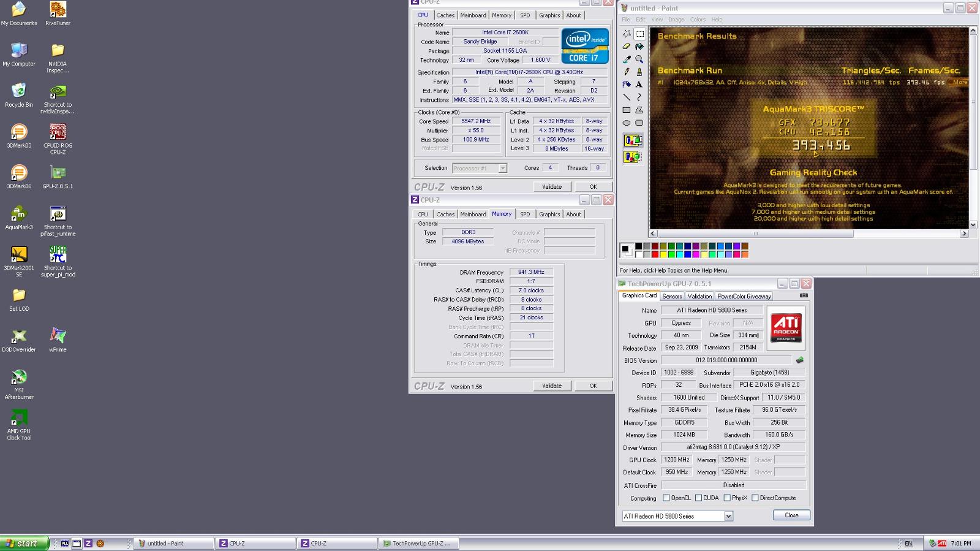Screen dimensions: 980x551
Task: Pick the bright green swatch in Paint palette
Action: point(671,254)
